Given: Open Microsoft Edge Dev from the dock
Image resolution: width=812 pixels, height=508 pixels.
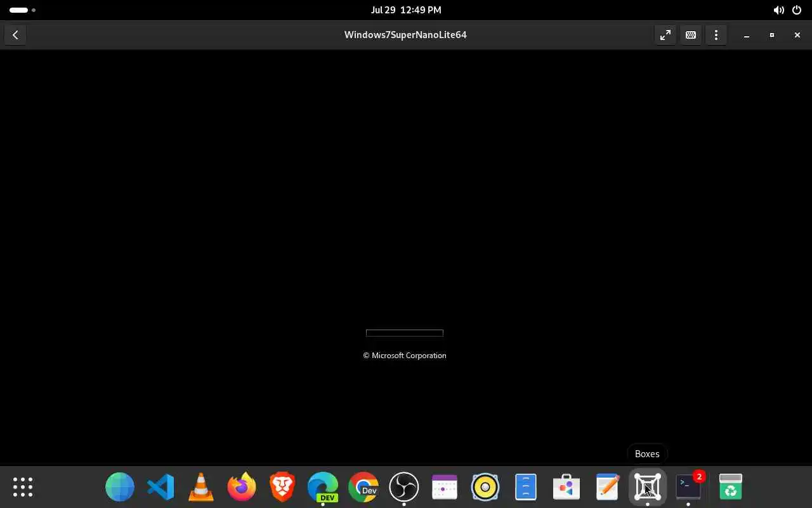Looking at the screenshot, I should tap(323, 487).
